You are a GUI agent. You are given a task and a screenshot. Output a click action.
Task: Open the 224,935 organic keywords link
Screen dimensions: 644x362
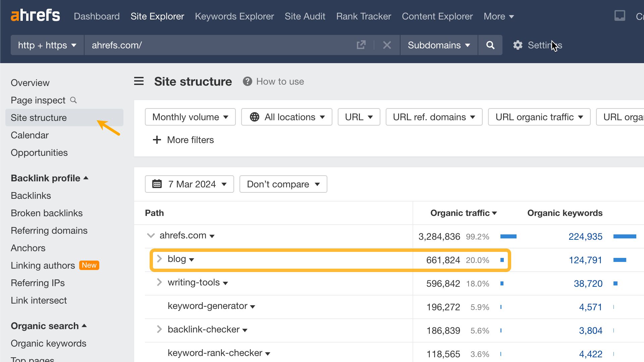tap(585, 236)
